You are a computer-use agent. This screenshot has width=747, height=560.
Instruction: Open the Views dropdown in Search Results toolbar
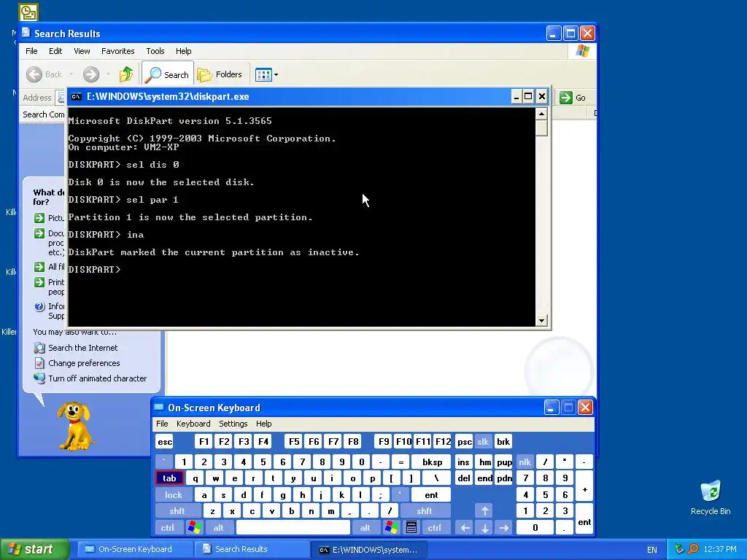point(266,74)
